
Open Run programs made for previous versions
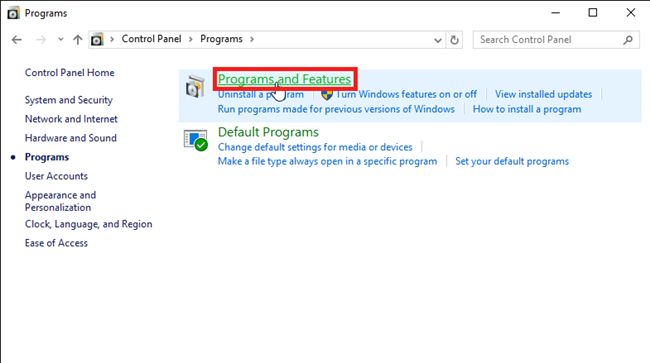(336, 109)
